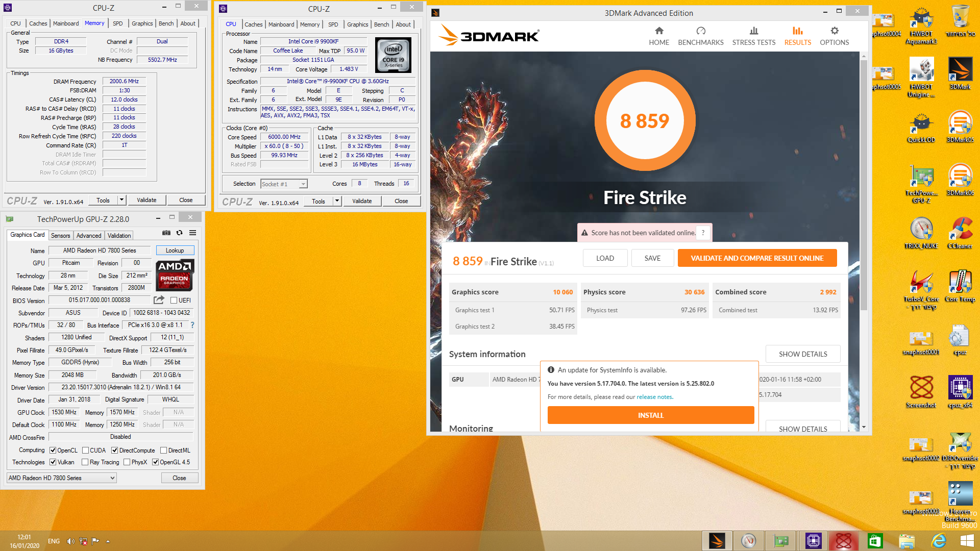980x551 pixels.
Task: Toggle the DirectML checkbox
Action: point(163,450)
